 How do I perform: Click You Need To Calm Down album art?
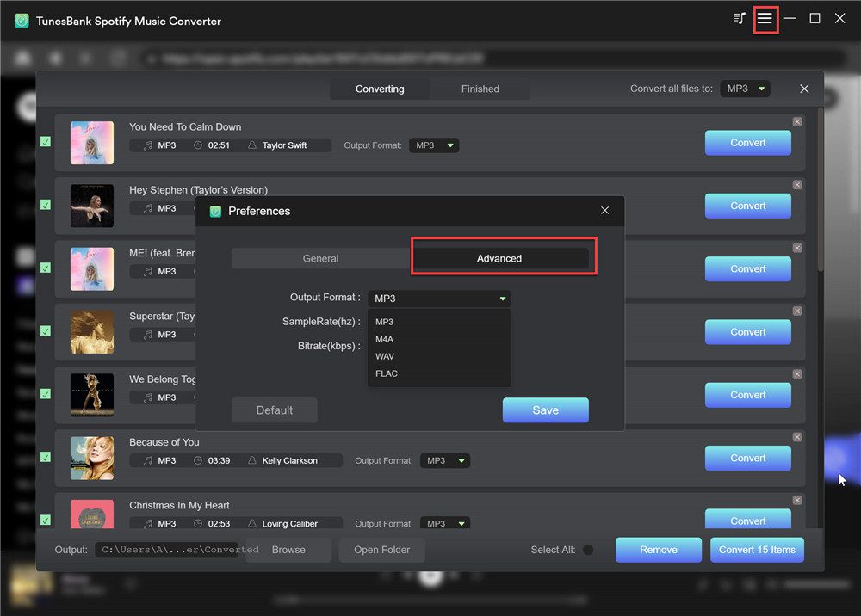[92, 143]
